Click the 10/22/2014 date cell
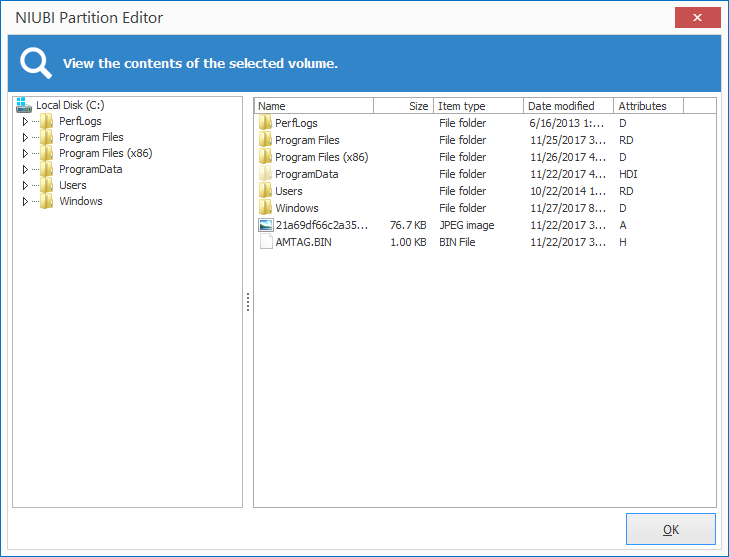729x557 pixels. (568, 191)
